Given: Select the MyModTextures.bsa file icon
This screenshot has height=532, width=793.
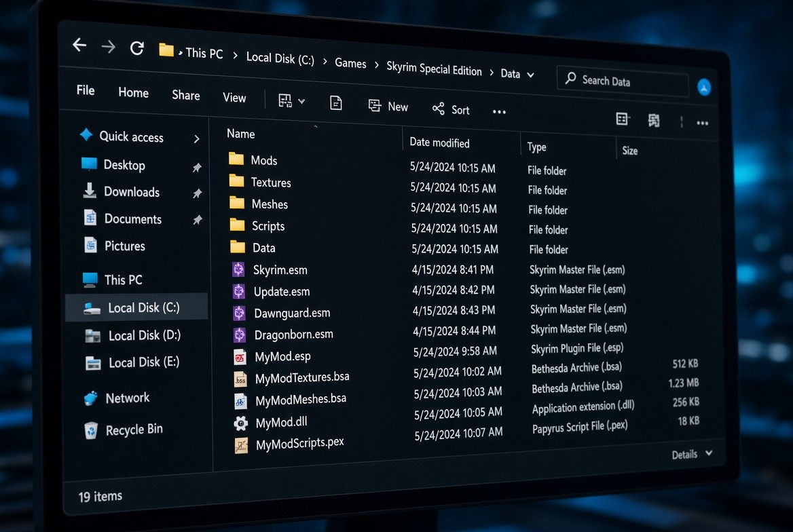Looking at the screenshot, I should (240, 379).
